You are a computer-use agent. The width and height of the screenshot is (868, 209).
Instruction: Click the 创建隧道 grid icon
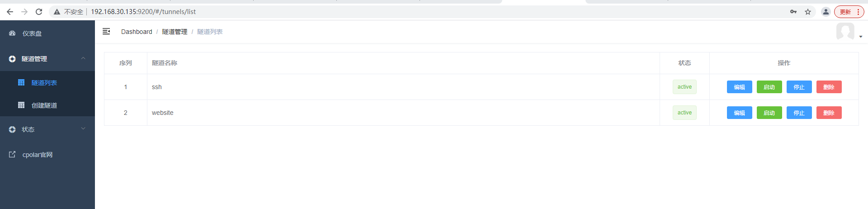pyautogui.click(x=21, y=105)
